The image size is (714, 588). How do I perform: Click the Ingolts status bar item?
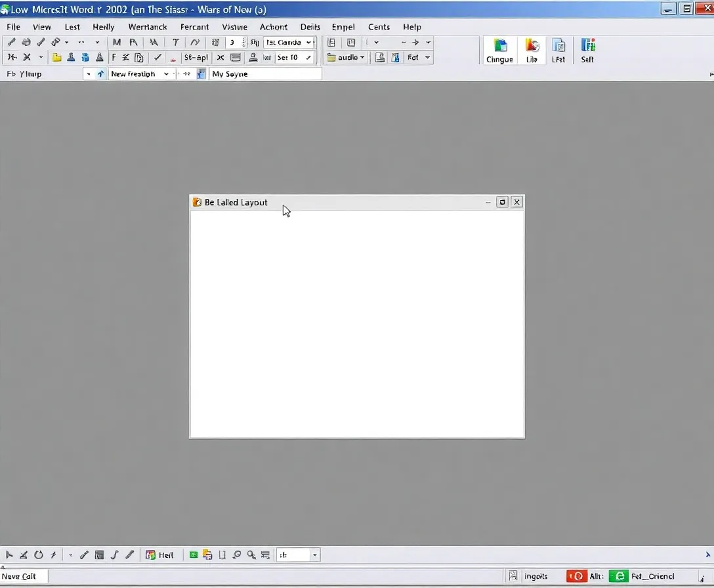535,576
